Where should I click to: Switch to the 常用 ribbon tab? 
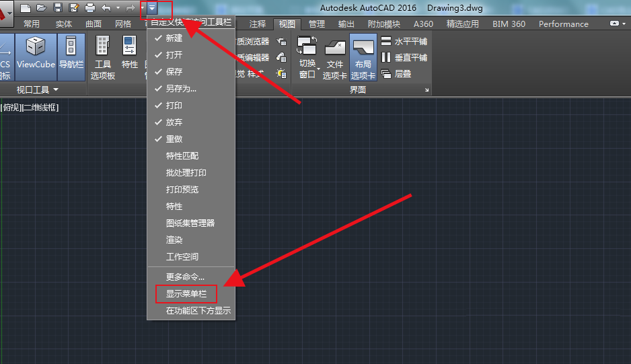coord(32,24)
